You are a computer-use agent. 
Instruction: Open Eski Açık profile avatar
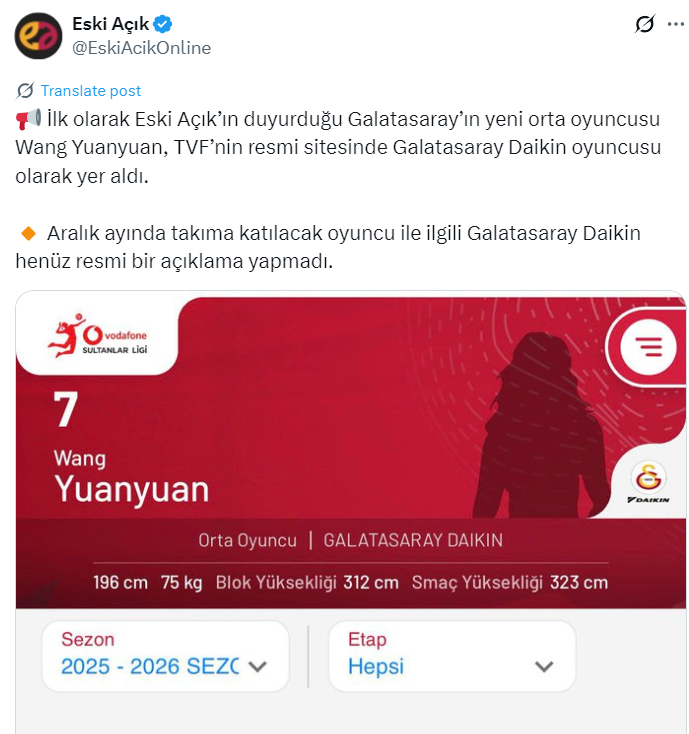(x=38, y=36)
